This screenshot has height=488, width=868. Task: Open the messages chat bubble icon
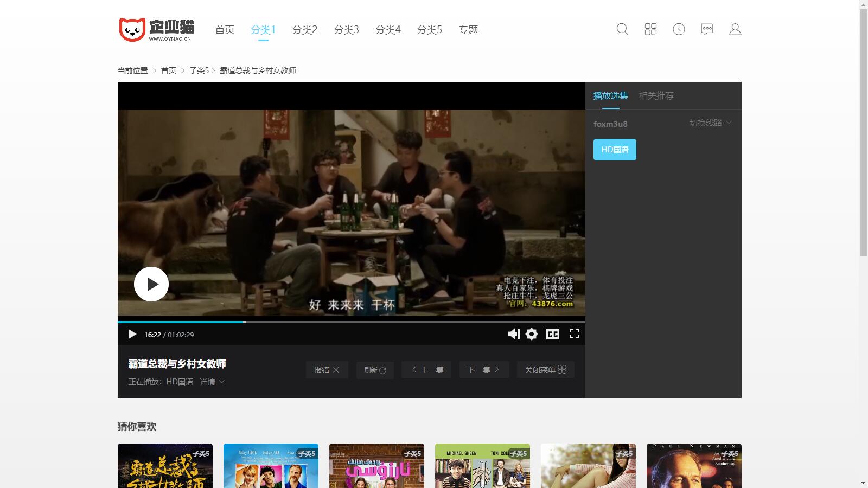707,29
